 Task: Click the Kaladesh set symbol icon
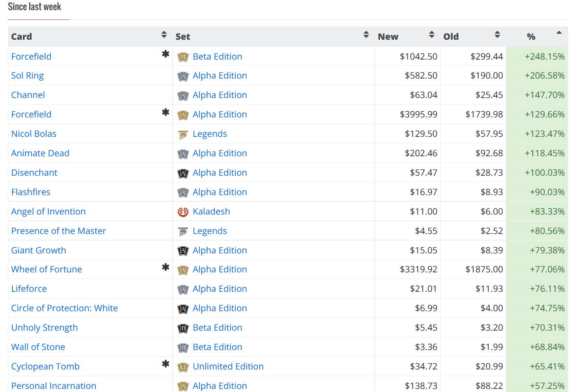(x=183, y=212)
